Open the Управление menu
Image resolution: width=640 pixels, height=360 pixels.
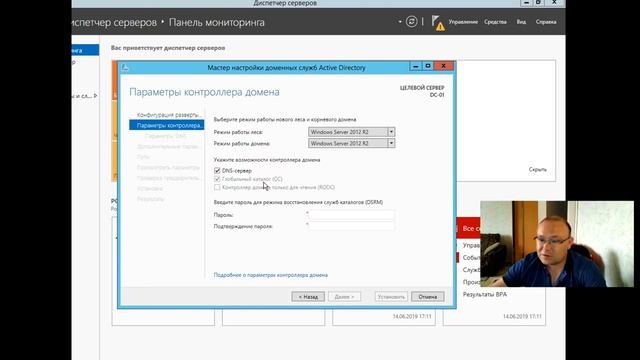pos(463,22)
